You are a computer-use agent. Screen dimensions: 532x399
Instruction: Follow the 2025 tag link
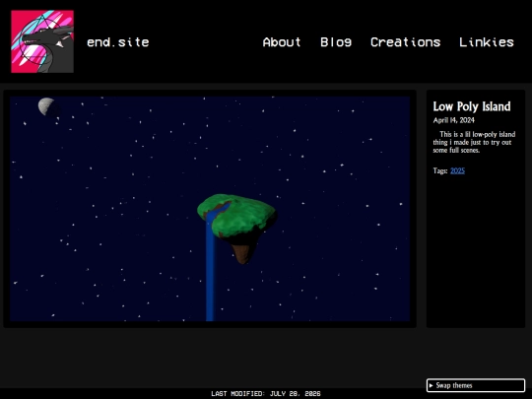pyautogui.click(x=457, y=170)
